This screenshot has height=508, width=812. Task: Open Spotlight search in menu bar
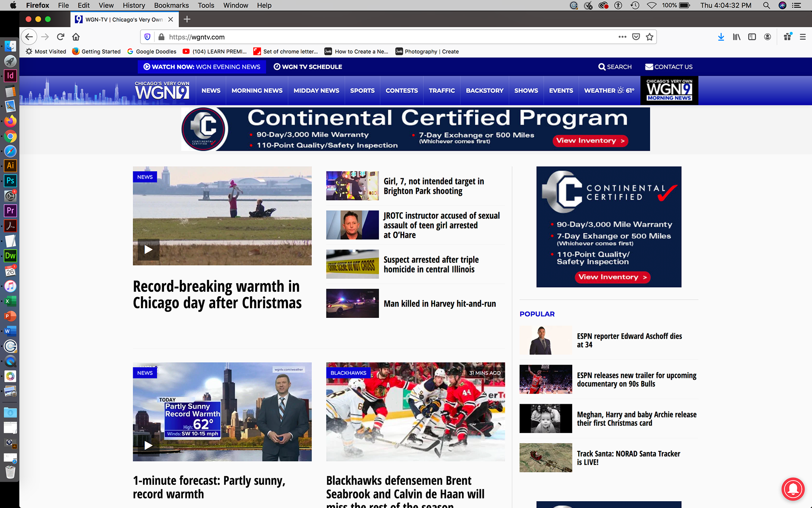pyautogui.click(x=766, y=5)
